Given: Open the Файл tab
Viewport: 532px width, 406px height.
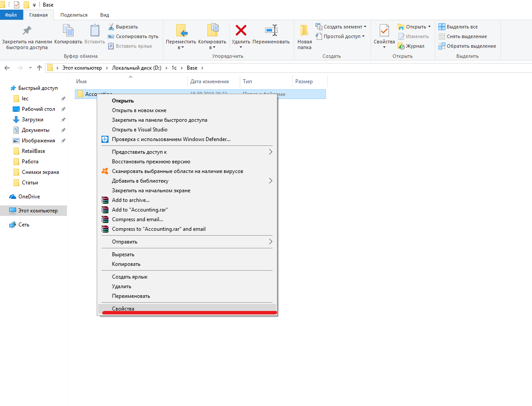Looking at the screenshot, I should [11, 15].
